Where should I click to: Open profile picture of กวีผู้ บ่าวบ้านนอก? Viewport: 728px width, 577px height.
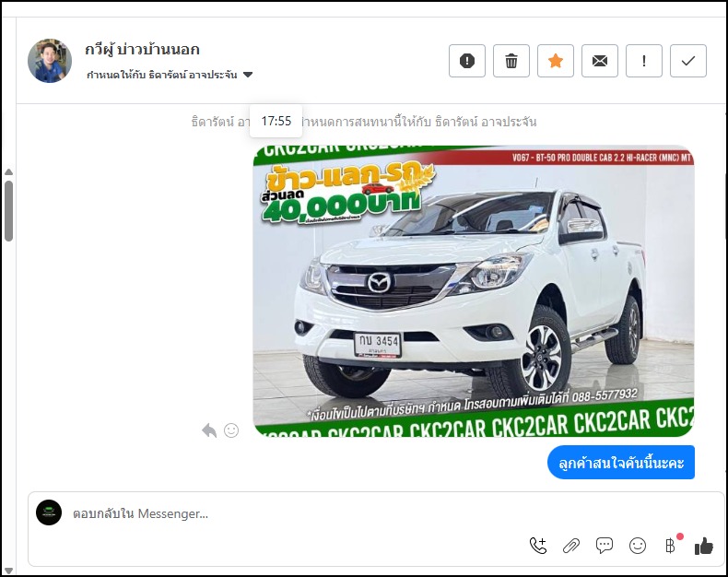click(50, 61)
